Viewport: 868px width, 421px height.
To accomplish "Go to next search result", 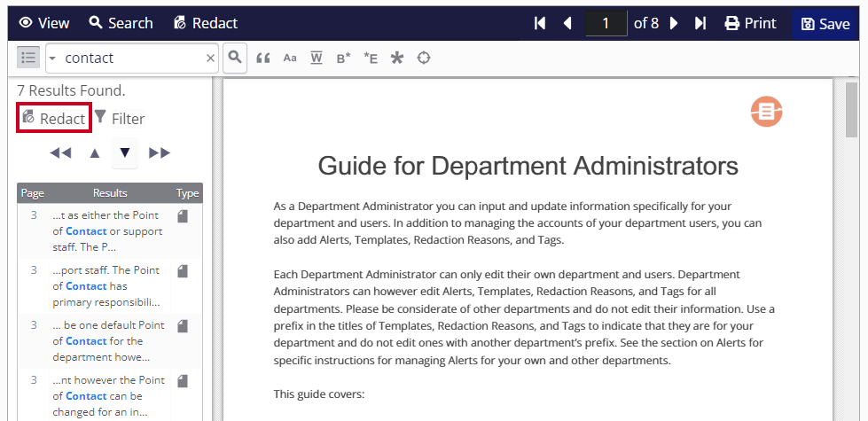I will [125, 152].
